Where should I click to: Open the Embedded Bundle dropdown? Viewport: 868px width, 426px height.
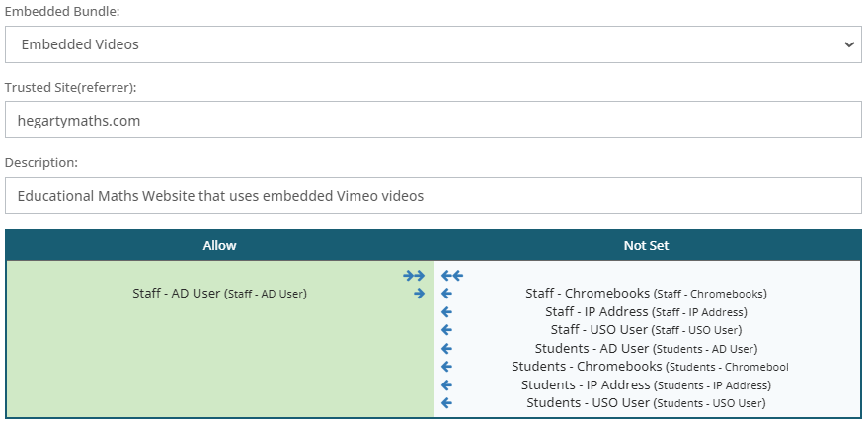click(433, 44)
